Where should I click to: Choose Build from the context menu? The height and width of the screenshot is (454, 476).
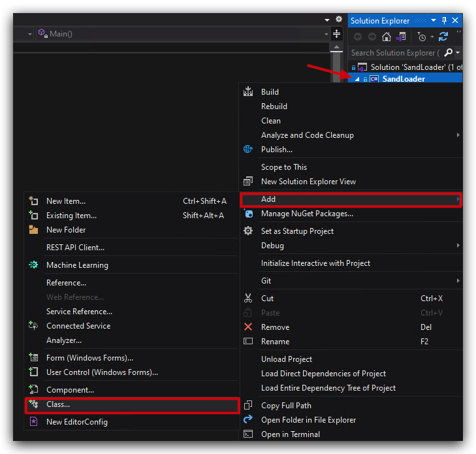tap(351, 92)
